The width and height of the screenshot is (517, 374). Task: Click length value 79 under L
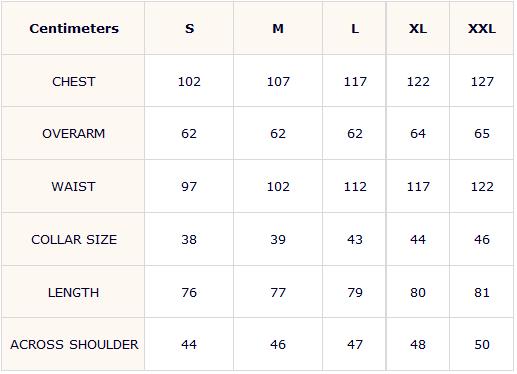pyautogui.click(x=355, y=292)
